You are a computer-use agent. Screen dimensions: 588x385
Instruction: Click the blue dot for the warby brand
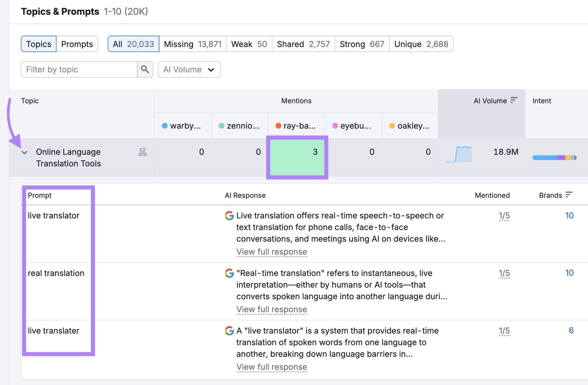pyautogui.click(x=165, y=126)
